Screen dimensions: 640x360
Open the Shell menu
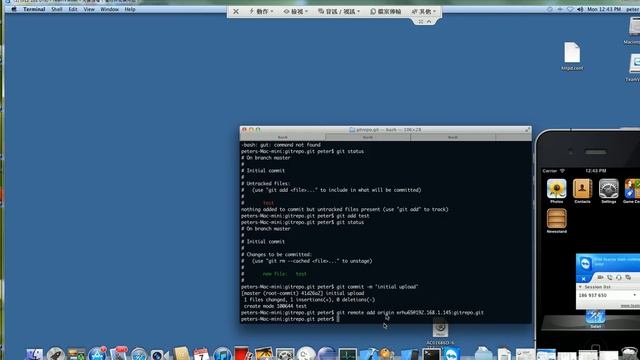(57, 9)
